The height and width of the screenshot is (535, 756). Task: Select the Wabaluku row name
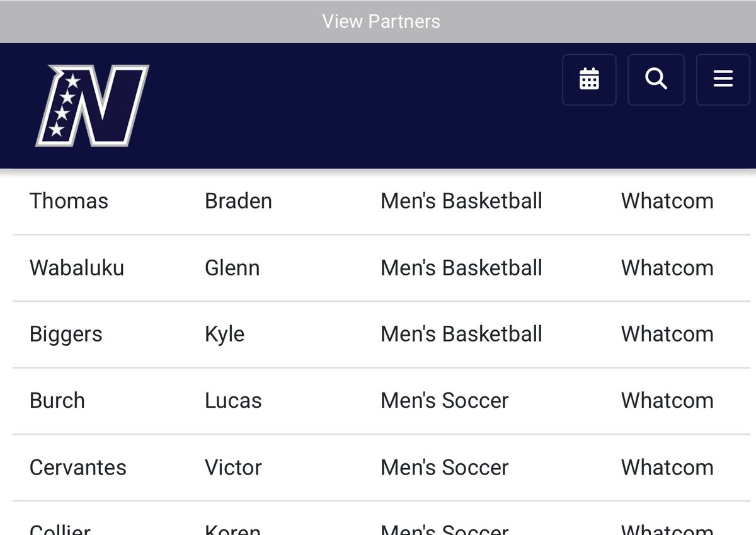(77, 268)
